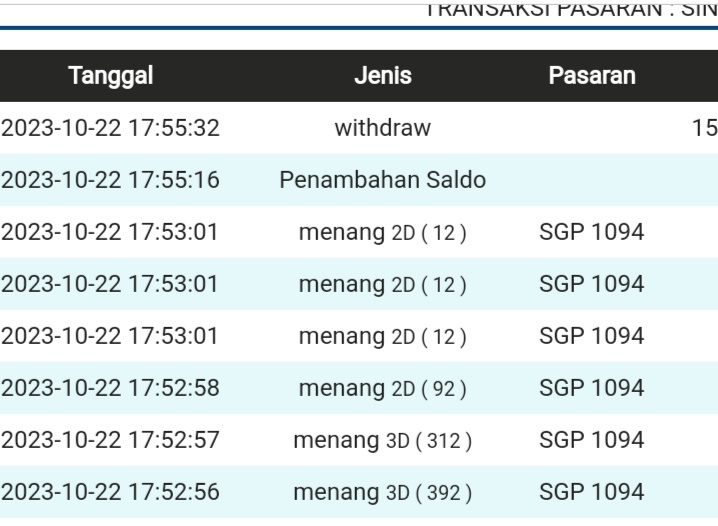Click SGP 1094 in the 3D (392) row
The image size is (718, 526).
pyautogui.click(x=591, y=492)
